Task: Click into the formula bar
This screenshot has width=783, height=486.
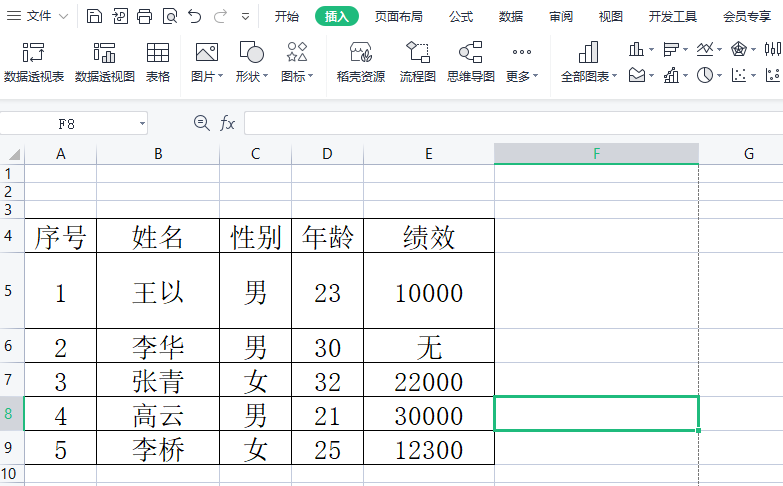Action: 513,123
